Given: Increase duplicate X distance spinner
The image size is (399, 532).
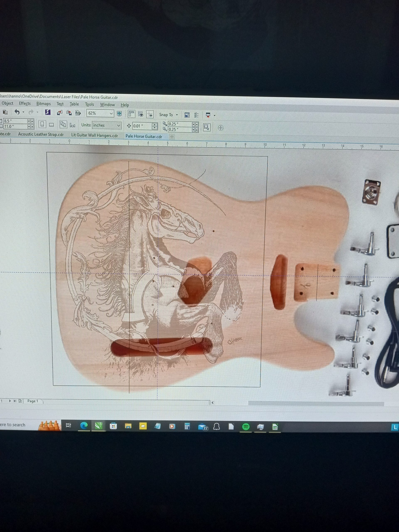Looking at the screenshot, I should point(197,124).
